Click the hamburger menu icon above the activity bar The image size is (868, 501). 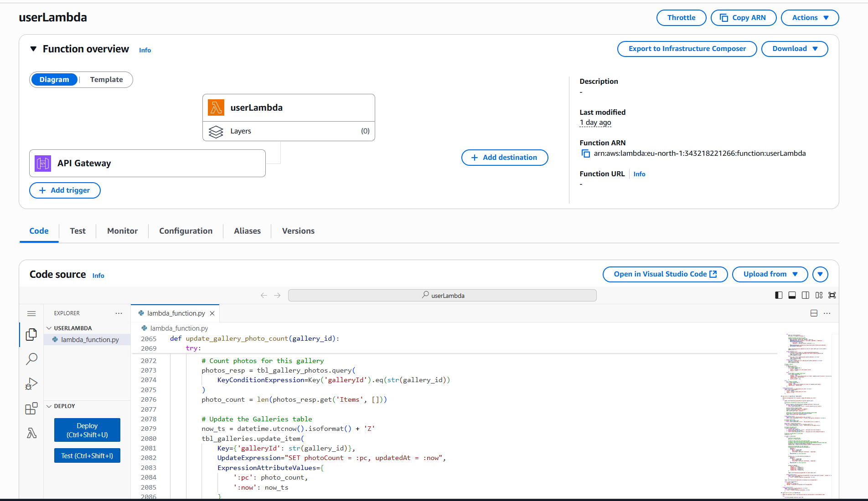tap(31, 313)
